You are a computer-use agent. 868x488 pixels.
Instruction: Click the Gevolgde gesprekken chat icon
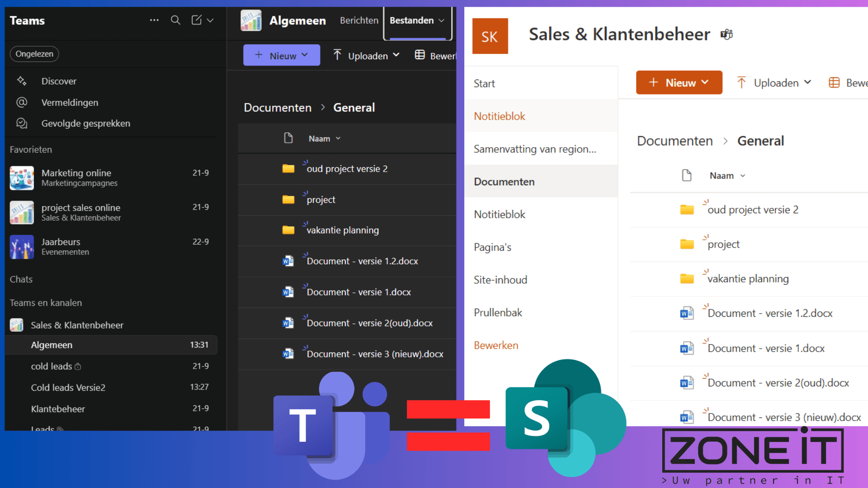(22, 123)
